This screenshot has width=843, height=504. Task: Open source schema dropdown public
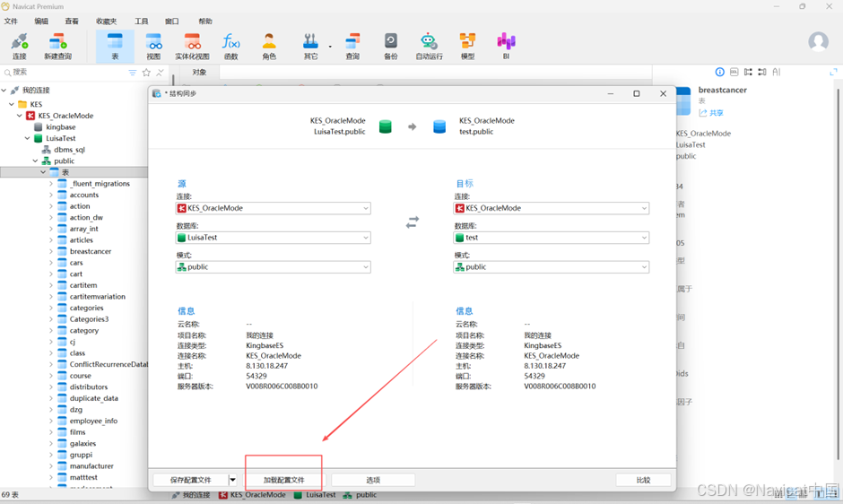[x=274, y=266]
